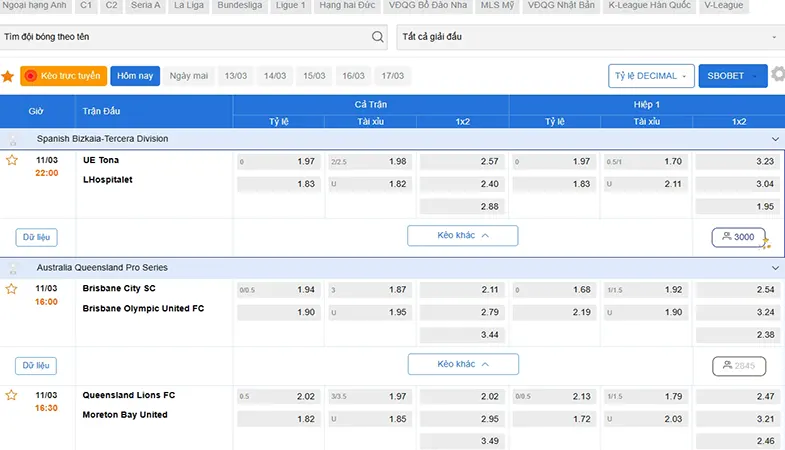Click Queensland Lions first-half 1x2 odds 2.47
Screen dimensions: 785x450
[x=737, y=396]
